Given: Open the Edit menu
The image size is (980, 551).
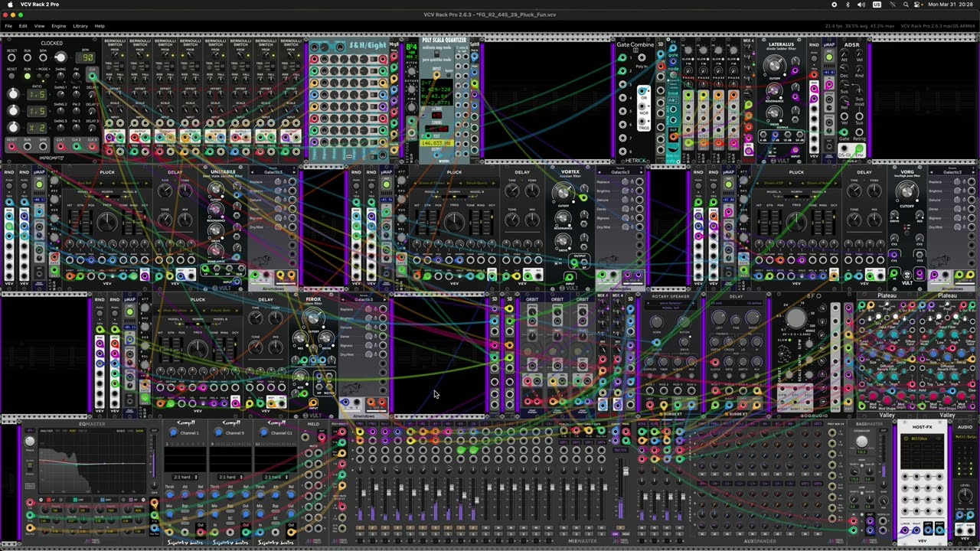Looking at the screenshot, I should click(23, 26).
